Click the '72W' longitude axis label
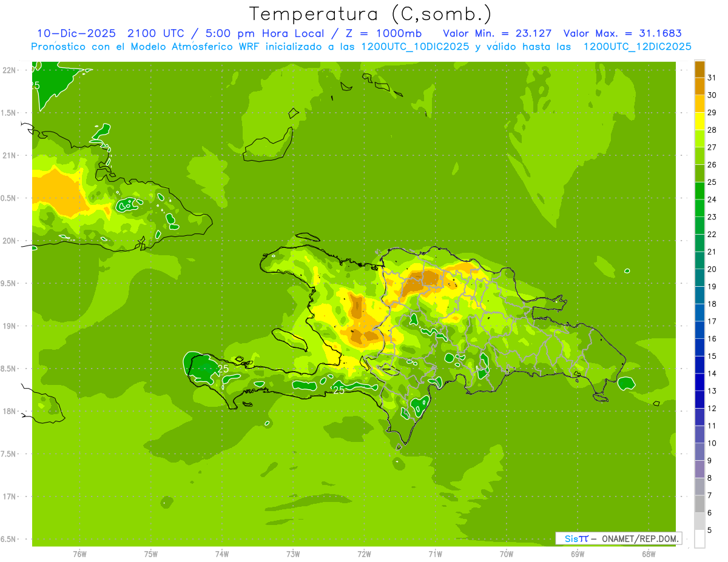The width and height of the screenshot is (728, 562). click(365, 554)
